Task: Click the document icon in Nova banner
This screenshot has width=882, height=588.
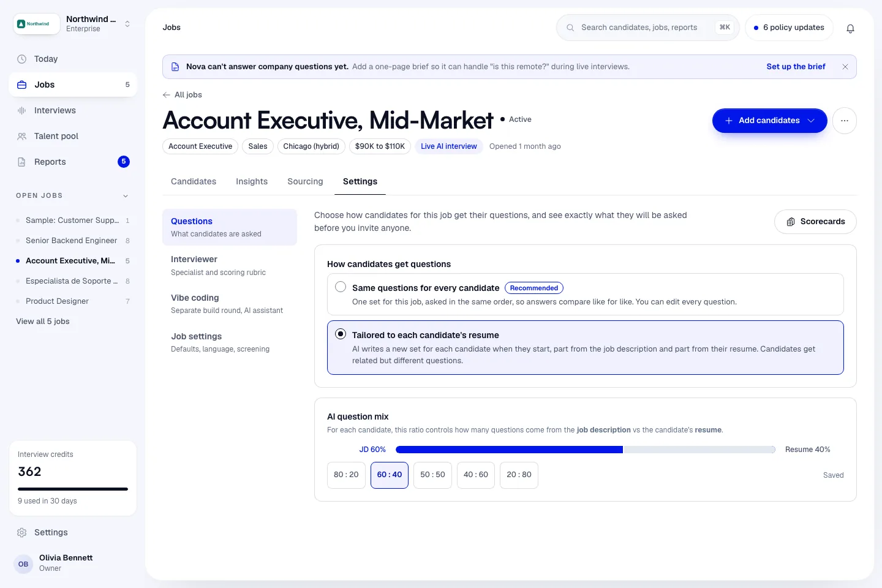Action: 175,67
